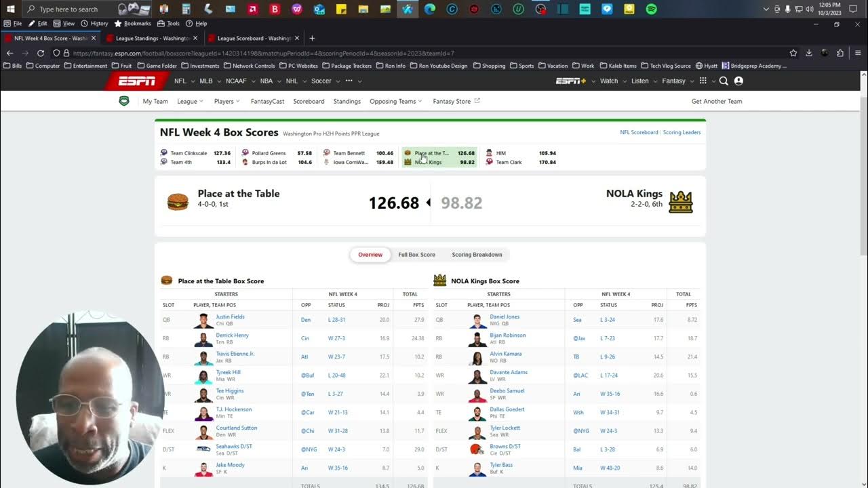Switch to the Scoring Breakdown tab
868x488 pixels.
tap(477, 255)
